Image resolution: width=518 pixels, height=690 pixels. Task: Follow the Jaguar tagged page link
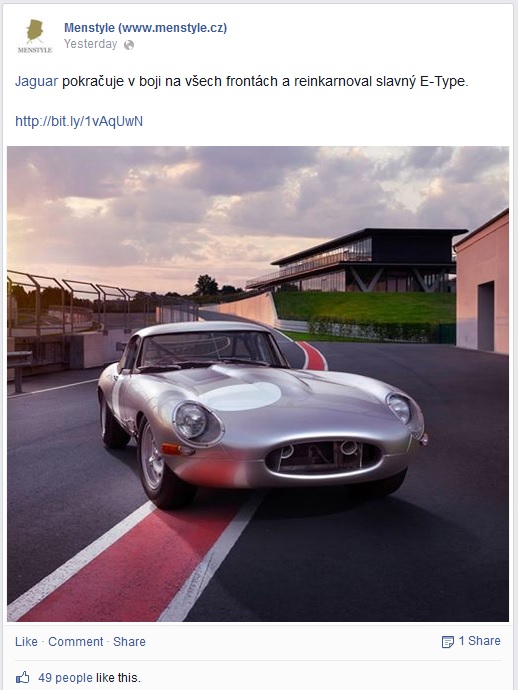tap(37, 81)
